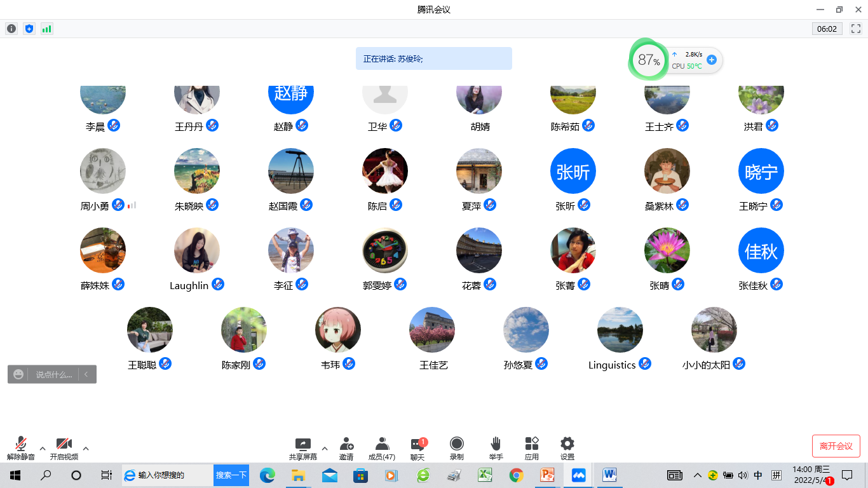Start recording with the 录制 icon
This screenshot has height=488, width=868.
coord(456,444)
